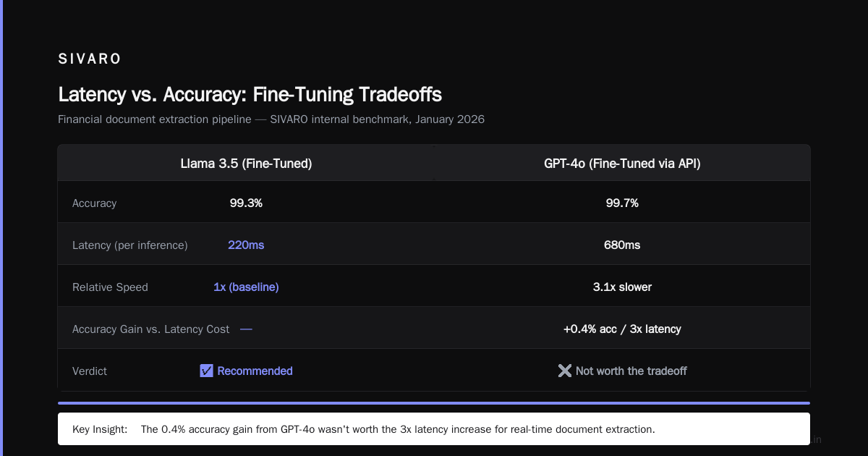The height and width of the screenshot is (456, 868).
Task: Select the 'GPT-4o (Fine-Tuned via API)' column header
Action: pyautogui.click(x=622, y=164)
